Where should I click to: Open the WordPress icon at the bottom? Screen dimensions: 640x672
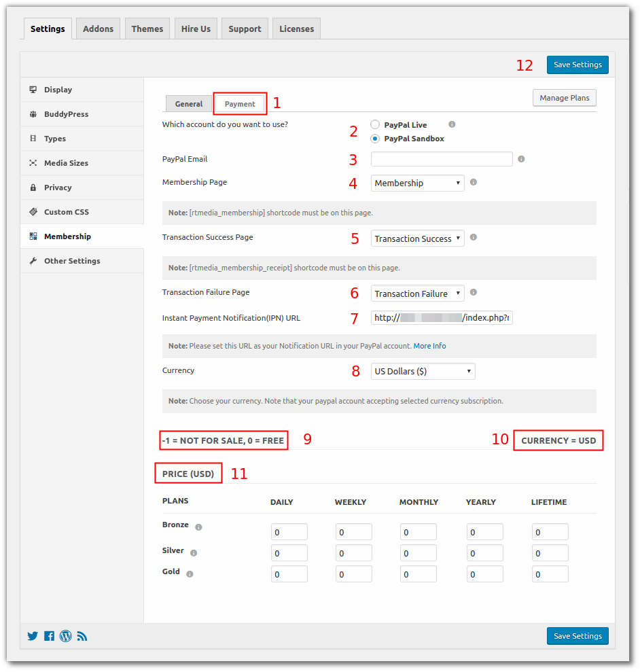65,636
